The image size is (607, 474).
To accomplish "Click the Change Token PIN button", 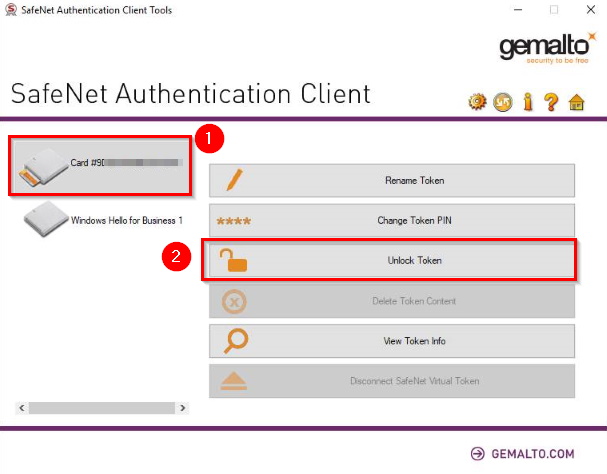I will tap(392, 220).
